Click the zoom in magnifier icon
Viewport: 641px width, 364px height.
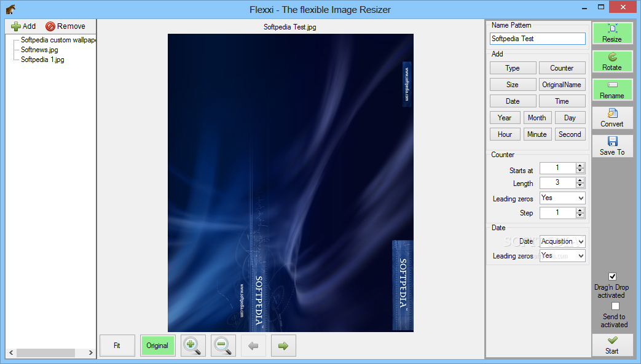click(x=192, y=346)
